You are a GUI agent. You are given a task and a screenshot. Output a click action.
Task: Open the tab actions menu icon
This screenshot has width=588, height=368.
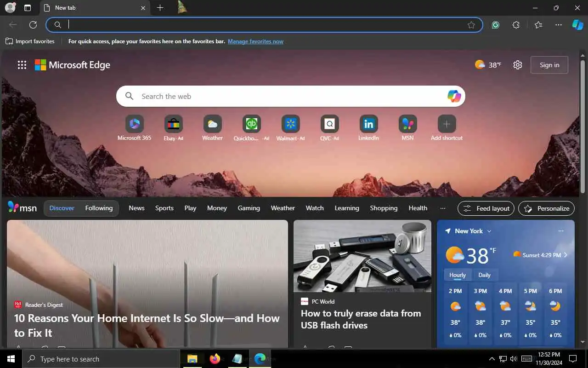pos(28,8)
